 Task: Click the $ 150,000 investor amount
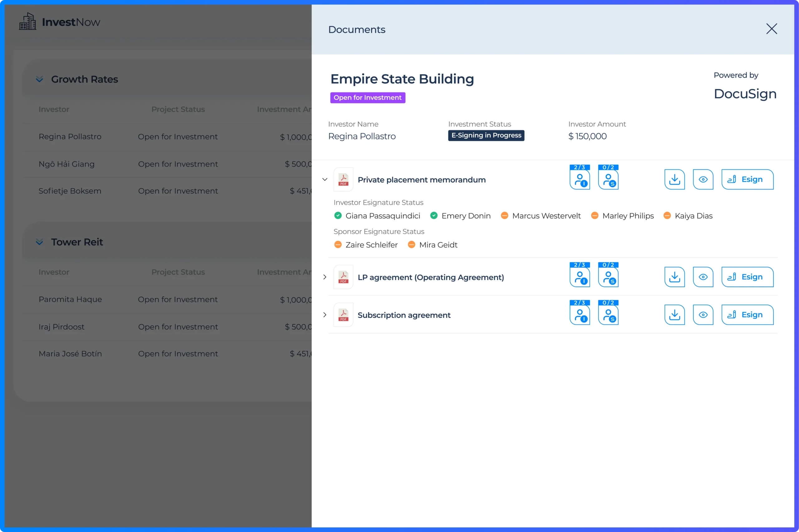pyautogui.click(x=587, y=136)
